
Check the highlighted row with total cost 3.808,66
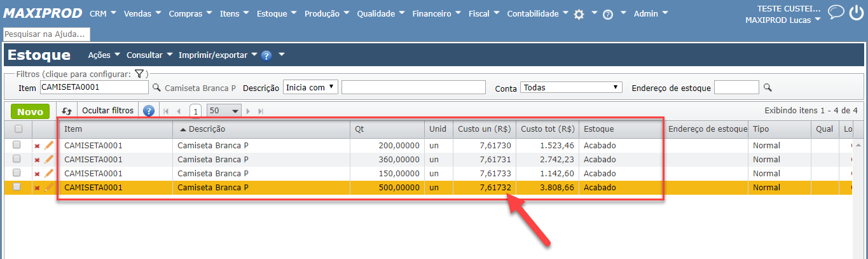click(x=17, y=187)
